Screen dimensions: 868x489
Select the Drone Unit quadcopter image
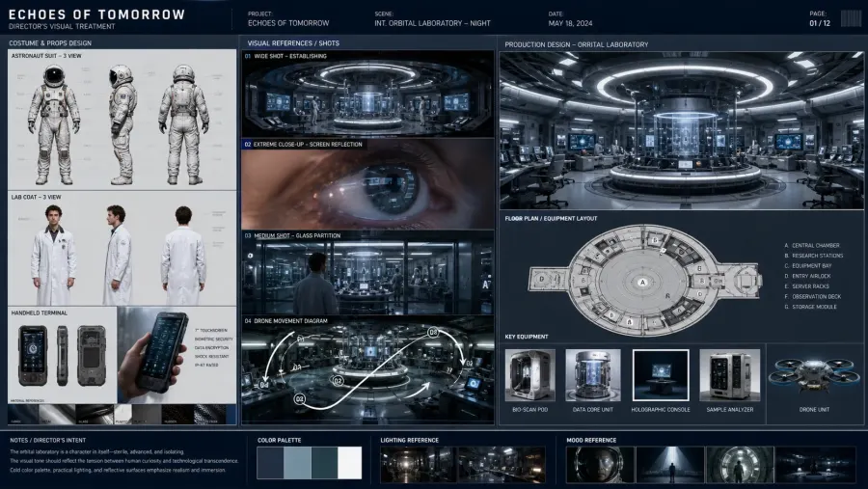coord(814,374)
